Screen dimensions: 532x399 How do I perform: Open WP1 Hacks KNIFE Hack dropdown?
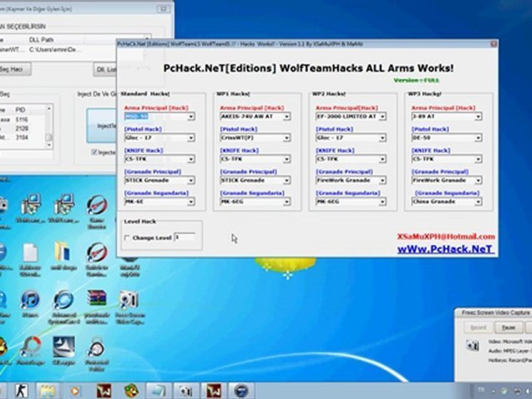[x=287, y=159]
